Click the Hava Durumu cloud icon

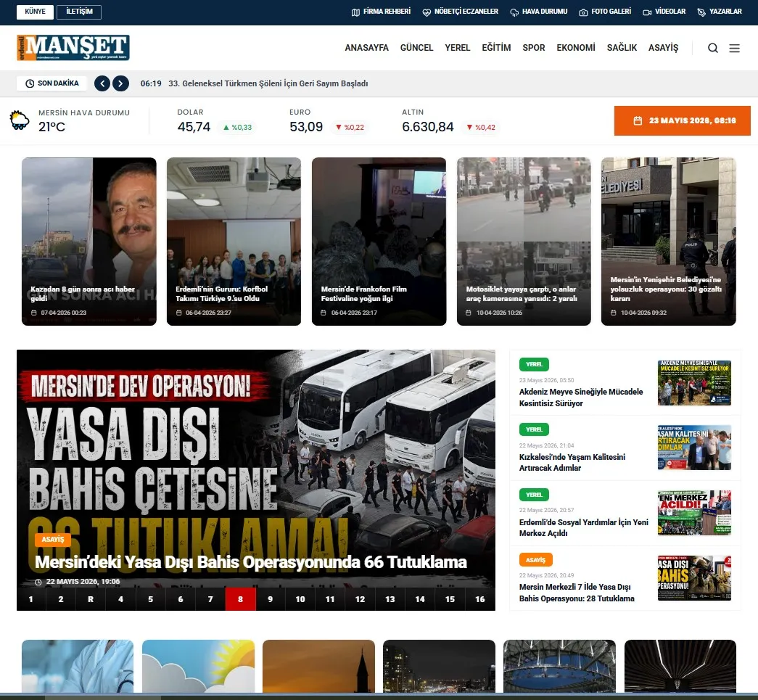[514, 12]
